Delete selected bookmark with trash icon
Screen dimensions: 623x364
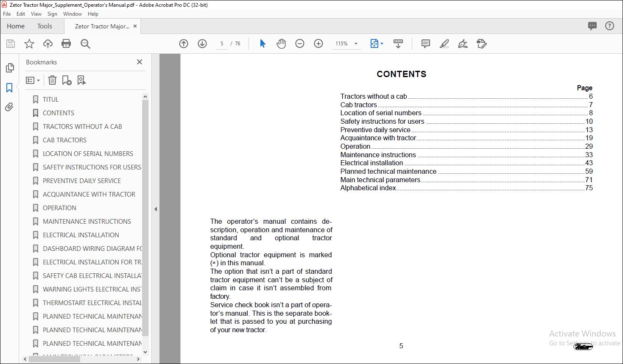(52, 80)
